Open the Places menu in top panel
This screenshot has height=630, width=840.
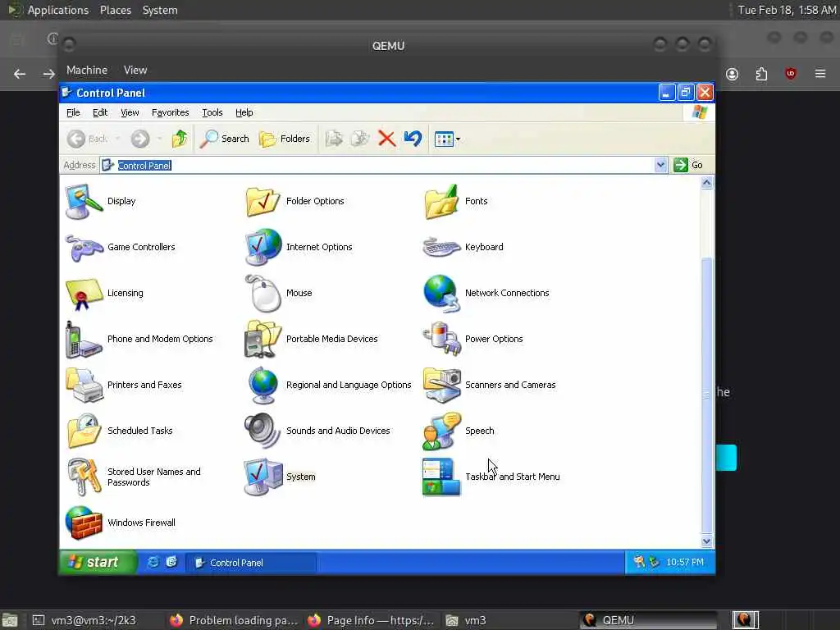pyautogui.click(x=116, y=10)
